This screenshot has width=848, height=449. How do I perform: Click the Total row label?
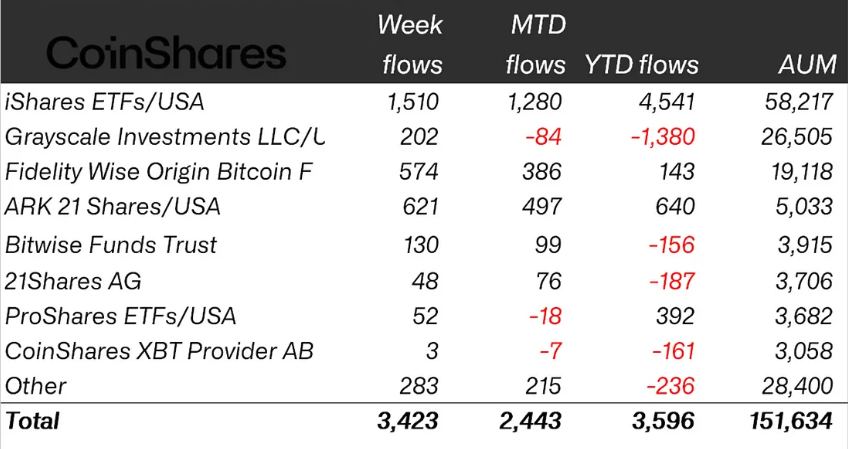tap(33, 421)
